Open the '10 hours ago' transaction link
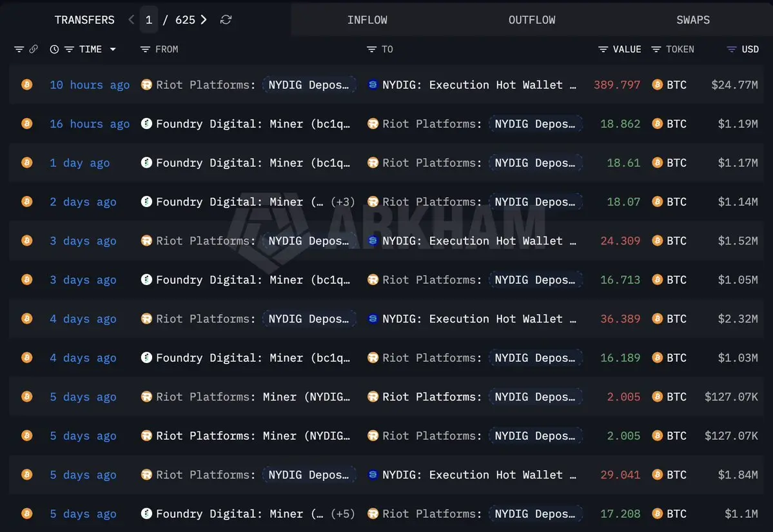Image resolution: width=773 pixels, height=532 pixels. coord(90,85)
